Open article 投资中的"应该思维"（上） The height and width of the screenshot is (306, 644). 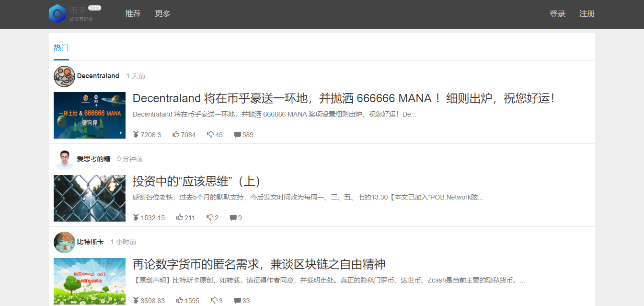[196, 181]
